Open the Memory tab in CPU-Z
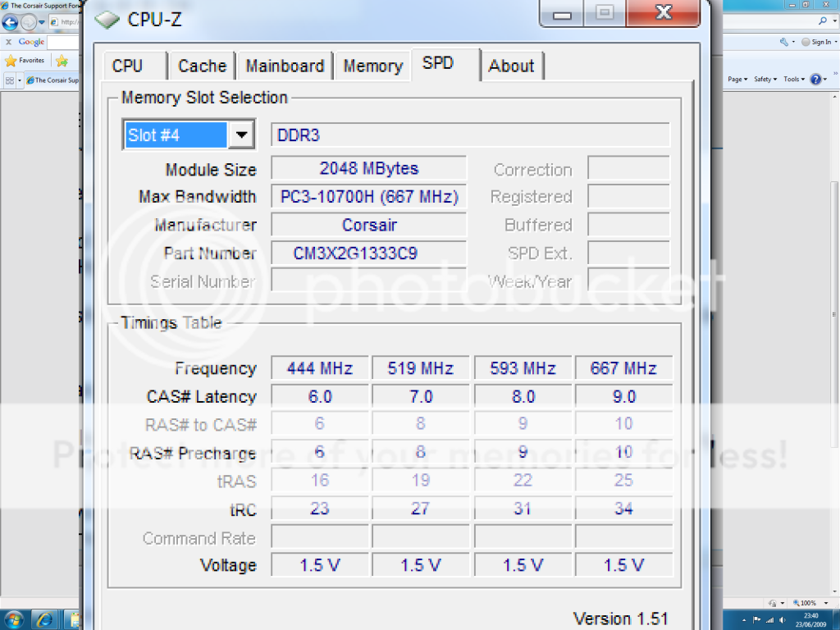 pos(372,66)
